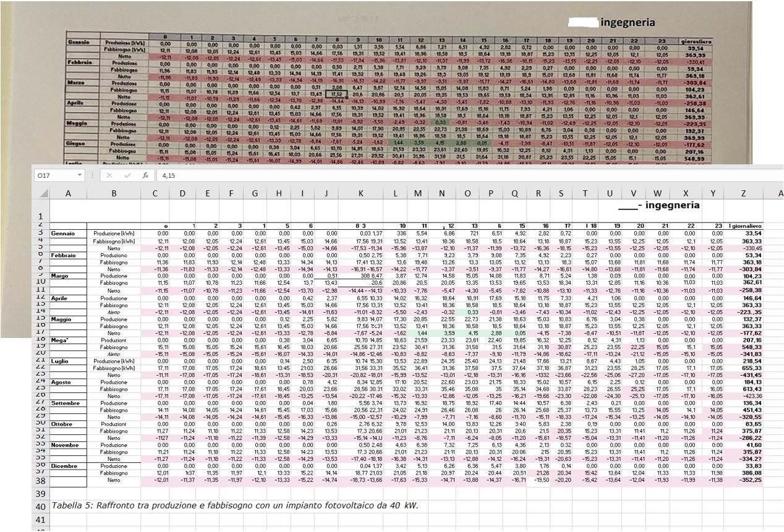Select row header 40
Viewport: 784px width, 532px height.
40,507
